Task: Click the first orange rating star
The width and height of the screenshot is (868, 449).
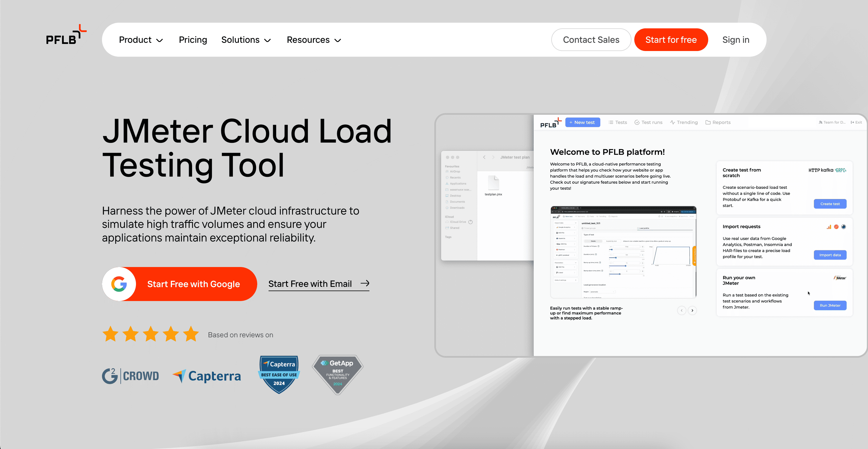Action: pos(110,334)
